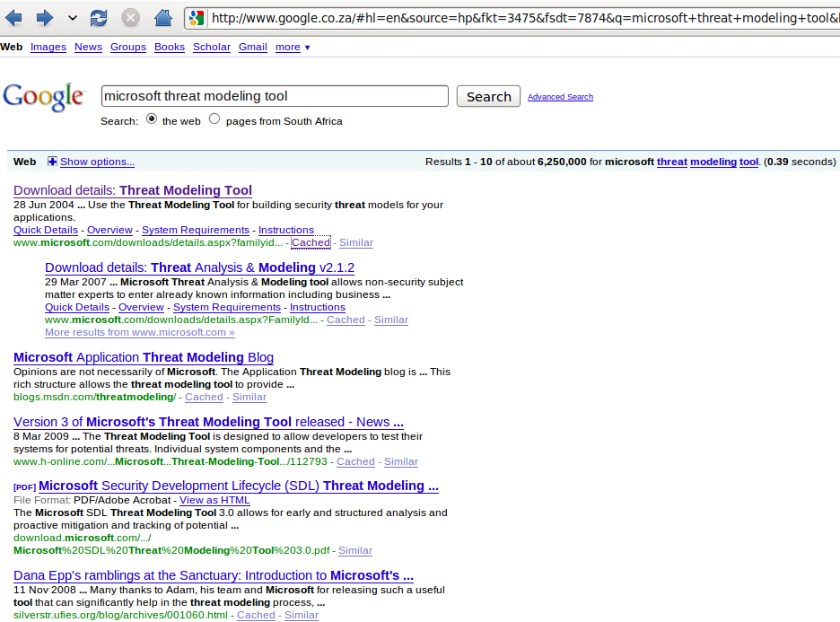Screen dimensions: 840x622
Task: Switch to the Images section
Action: point(48,47)
